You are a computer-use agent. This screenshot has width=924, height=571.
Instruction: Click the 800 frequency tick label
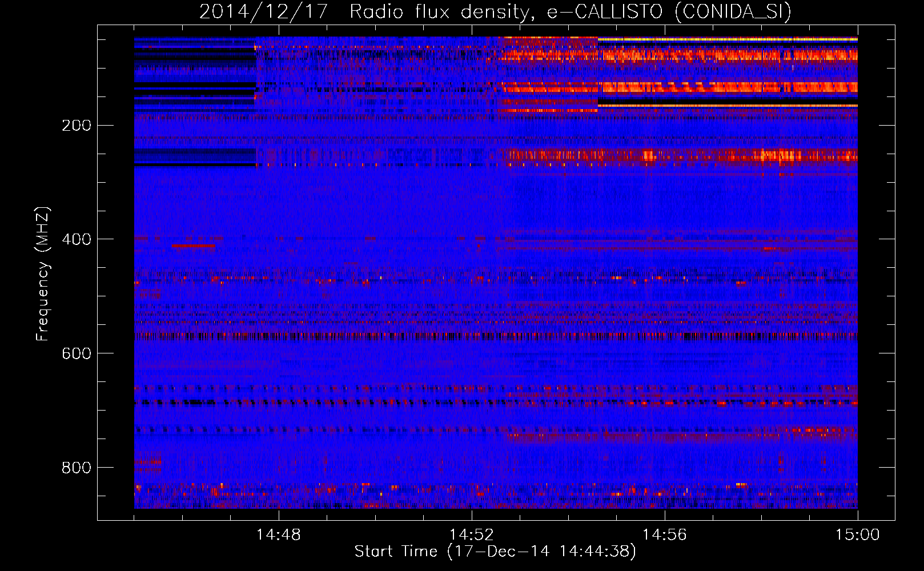click(77, 468)
